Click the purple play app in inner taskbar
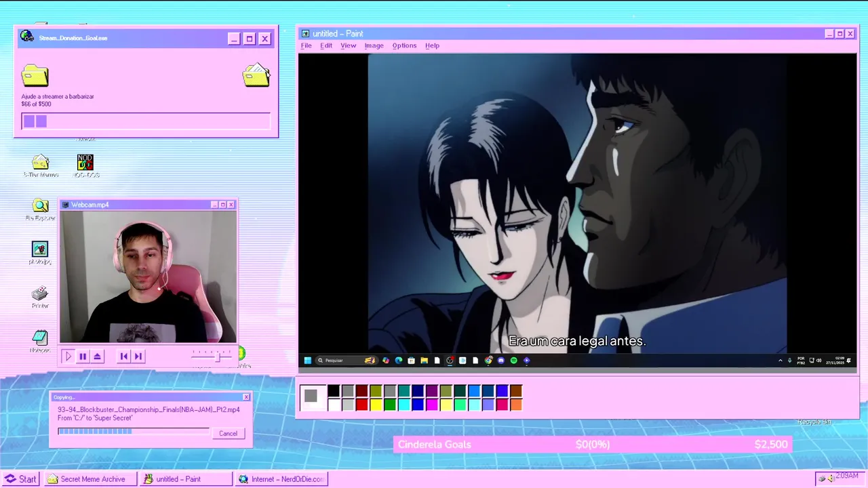This screenshot has width=868, height=488. [526, 361]
